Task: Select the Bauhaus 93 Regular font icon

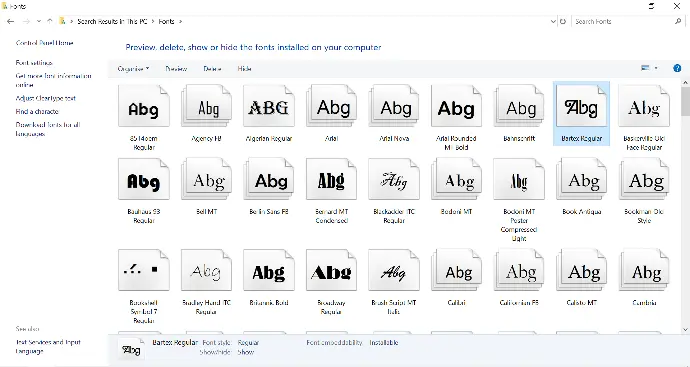Action: (x=144, y=179)
